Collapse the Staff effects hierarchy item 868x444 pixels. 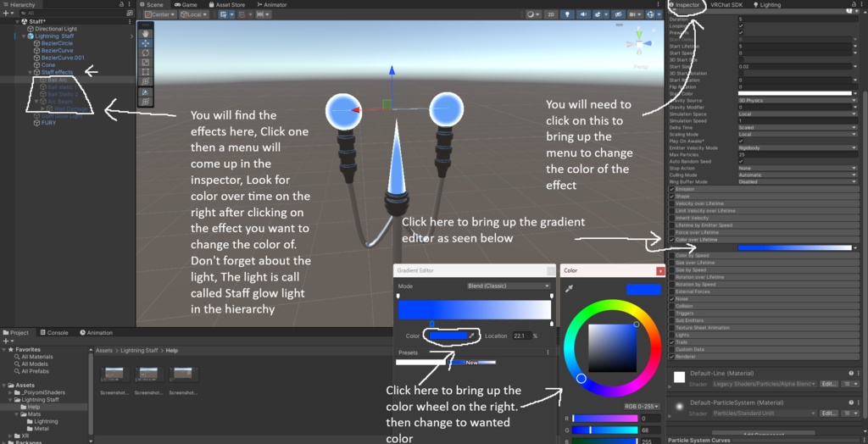(x=30, y=73)
